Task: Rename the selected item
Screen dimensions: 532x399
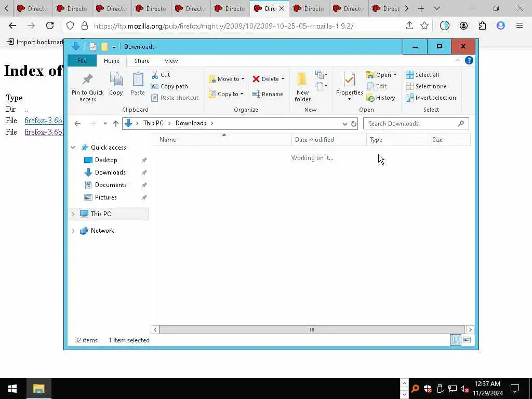Action: pyautogui.click(x=268, y=94)
